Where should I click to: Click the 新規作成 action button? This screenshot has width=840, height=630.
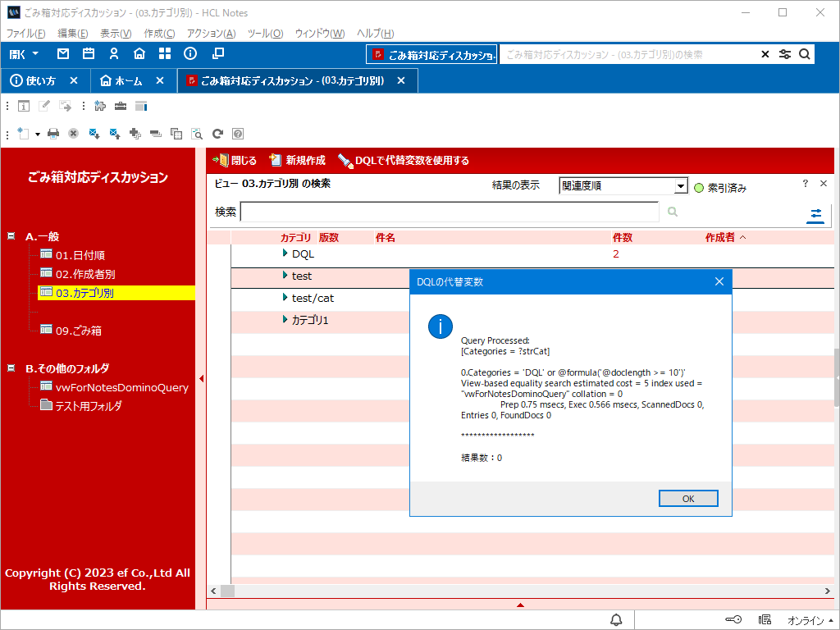(297, 161)
